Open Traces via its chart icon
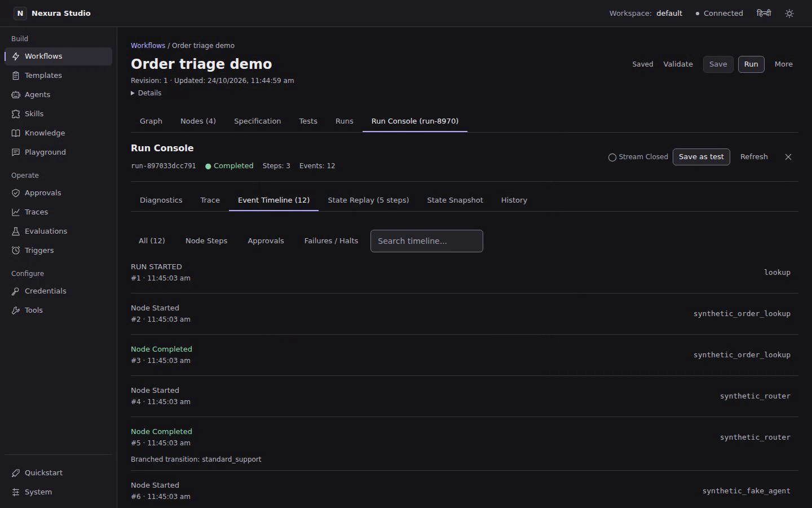 16,212
